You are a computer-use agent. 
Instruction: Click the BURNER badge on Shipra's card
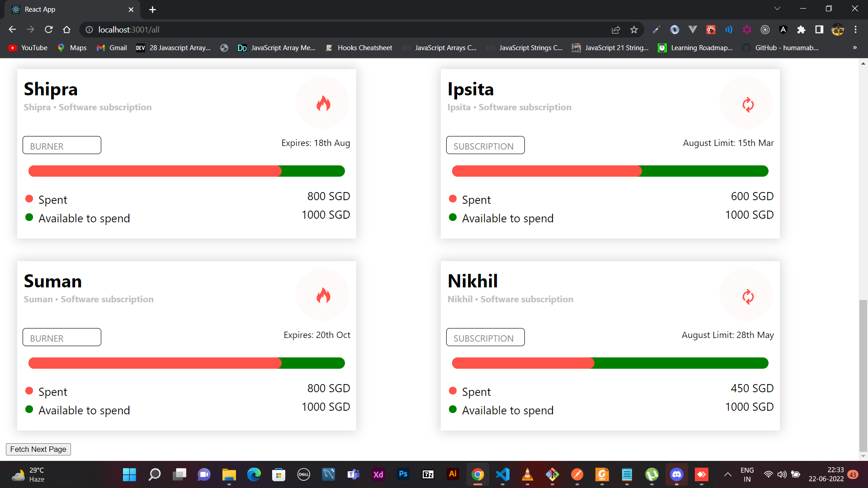coord(61,145)
